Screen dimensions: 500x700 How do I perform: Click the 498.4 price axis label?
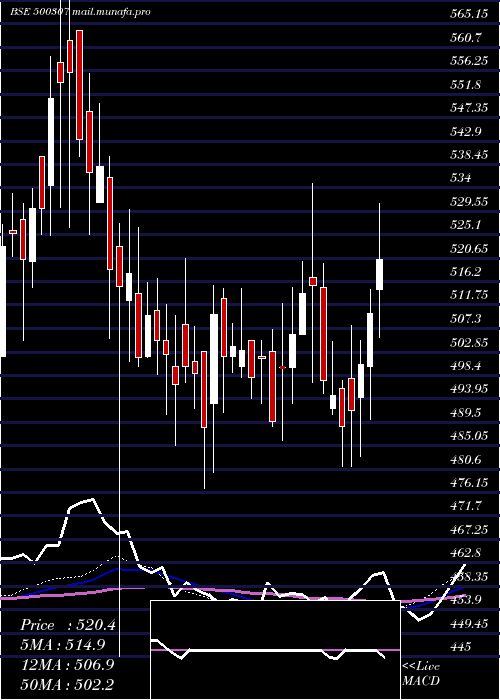[465, 366]
